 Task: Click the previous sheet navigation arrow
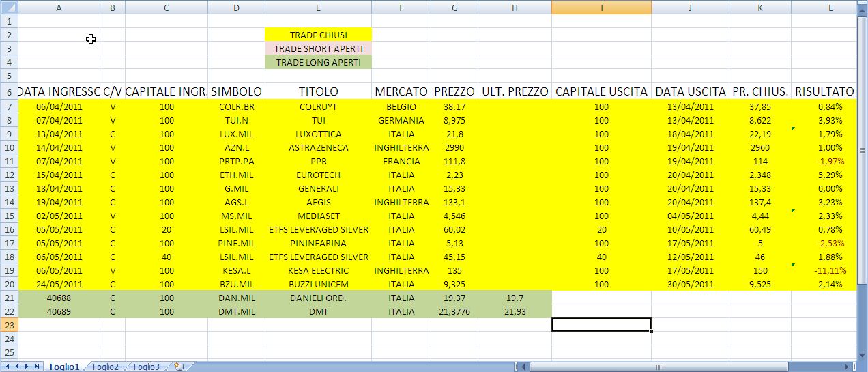(18, 367)
